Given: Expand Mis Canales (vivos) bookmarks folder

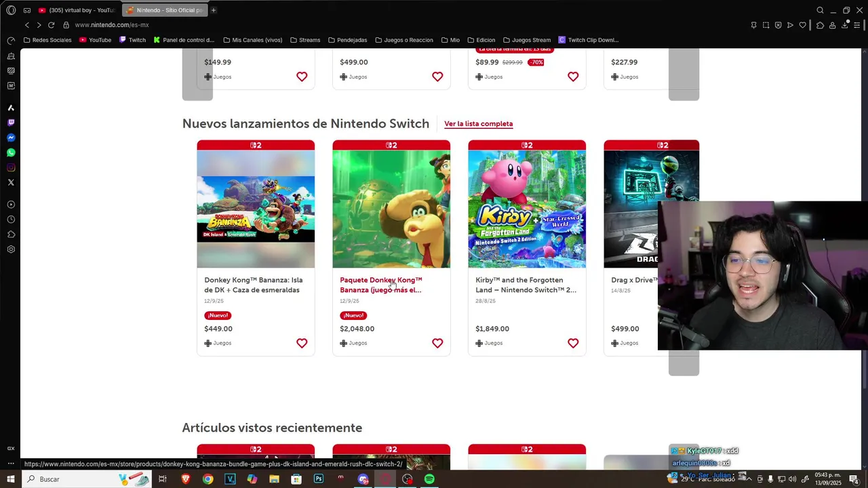Looking at the screenshot, I should [252, 40].
